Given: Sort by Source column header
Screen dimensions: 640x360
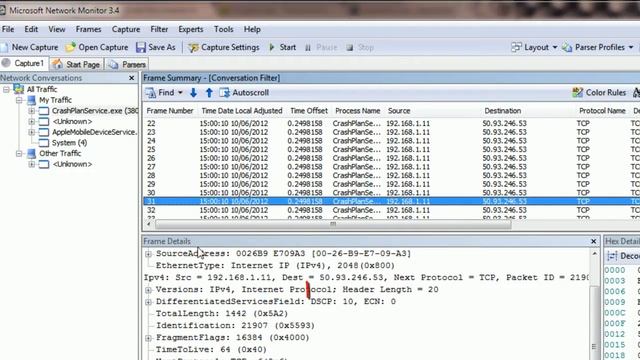Looking at the screenshot, I should (x=399, y=111).
